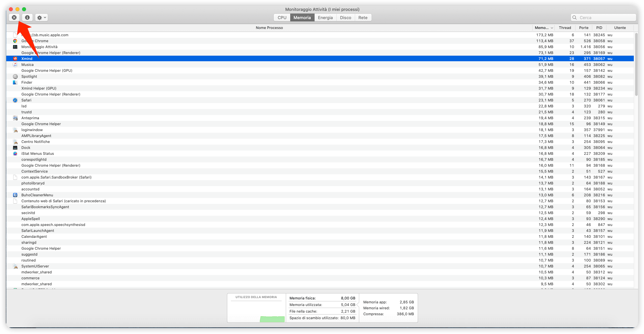Click the Musica app icon

point(15,65)
